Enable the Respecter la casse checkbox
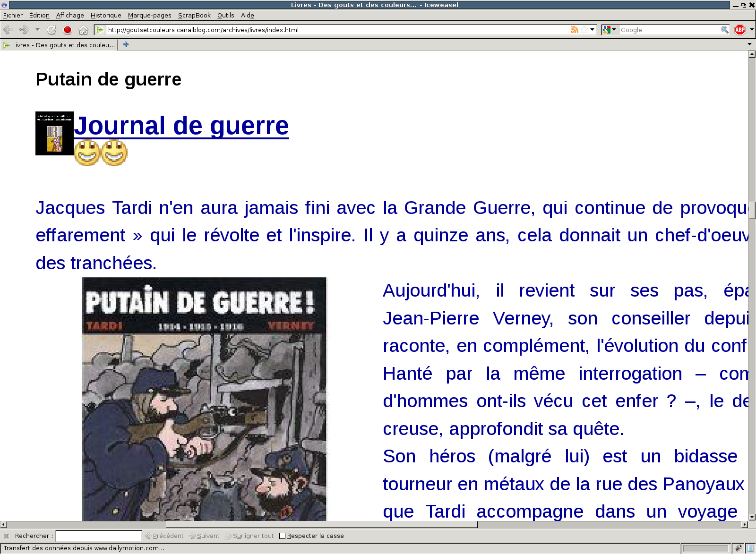The image size is (756, 554). pos(283,536)
